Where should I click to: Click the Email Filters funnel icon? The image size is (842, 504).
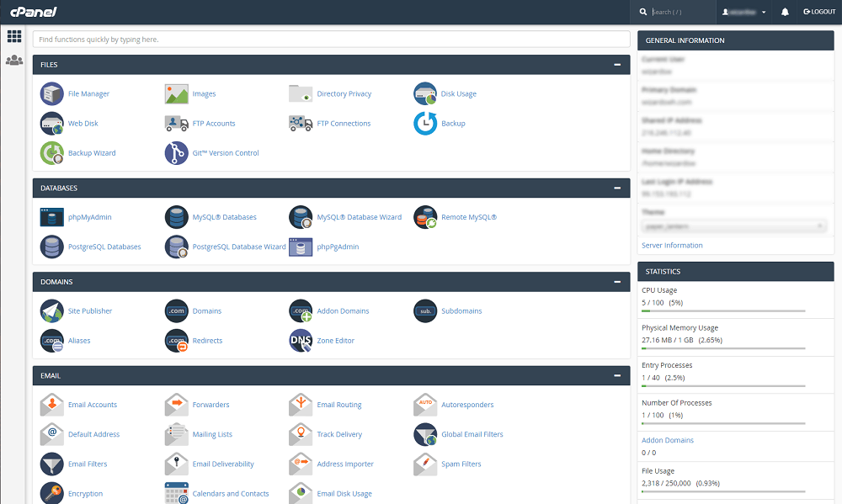point(52,464)
